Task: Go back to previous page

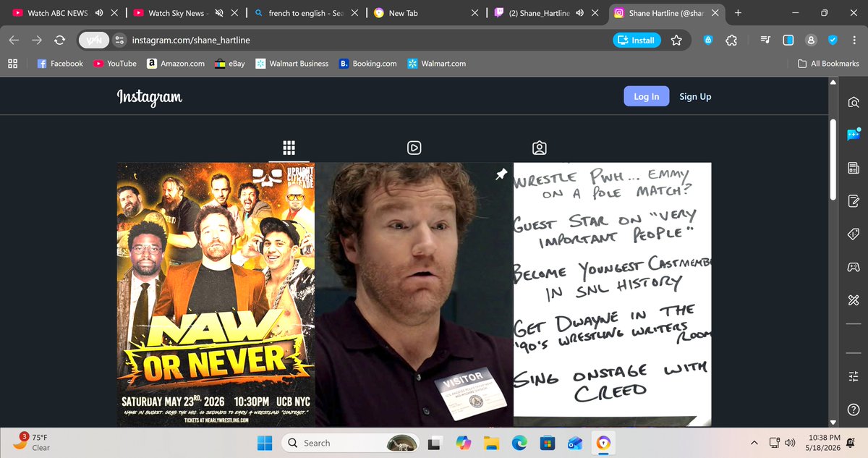Action: pos(15,41)
